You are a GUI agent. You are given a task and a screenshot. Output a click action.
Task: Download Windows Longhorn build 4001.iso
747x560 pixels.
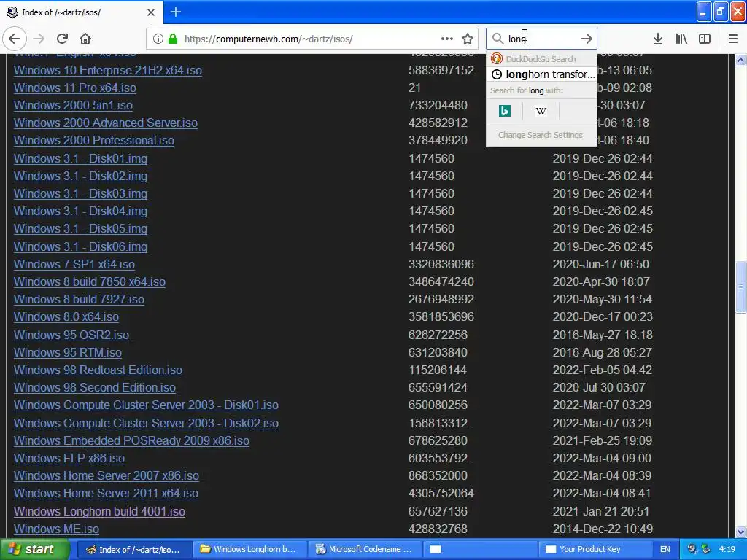point(99,511)
